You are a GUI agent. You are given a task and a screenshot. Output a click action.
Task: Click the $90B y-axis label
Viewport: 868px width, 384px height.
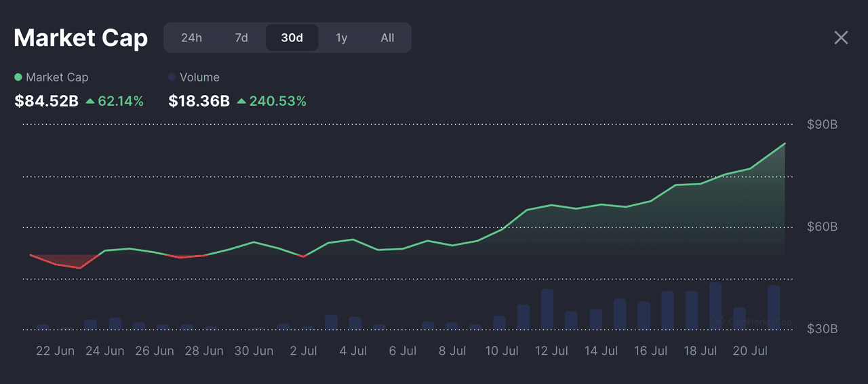pos(822,125)
